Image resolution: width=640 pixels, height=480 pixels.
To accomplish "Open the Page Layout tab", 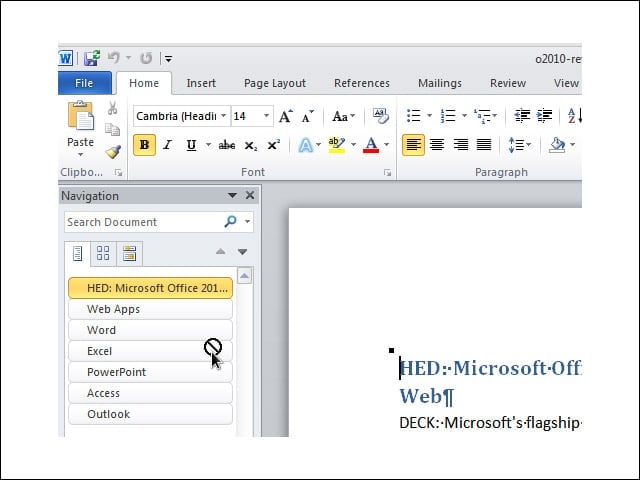I will [x=275, y=83].
